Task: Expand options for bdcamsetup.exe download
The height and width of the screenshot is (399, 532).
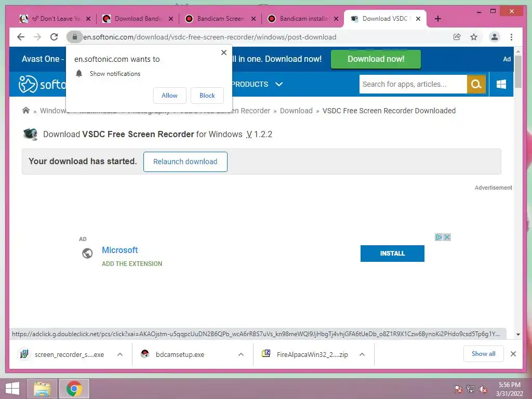Action: pyautogui.click(x=241, y=354)
